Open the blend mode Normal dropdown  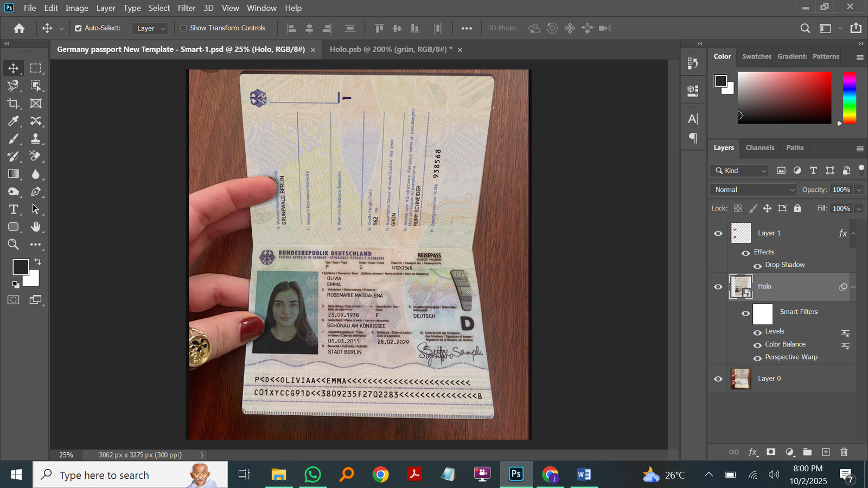(x=754, y=190)
